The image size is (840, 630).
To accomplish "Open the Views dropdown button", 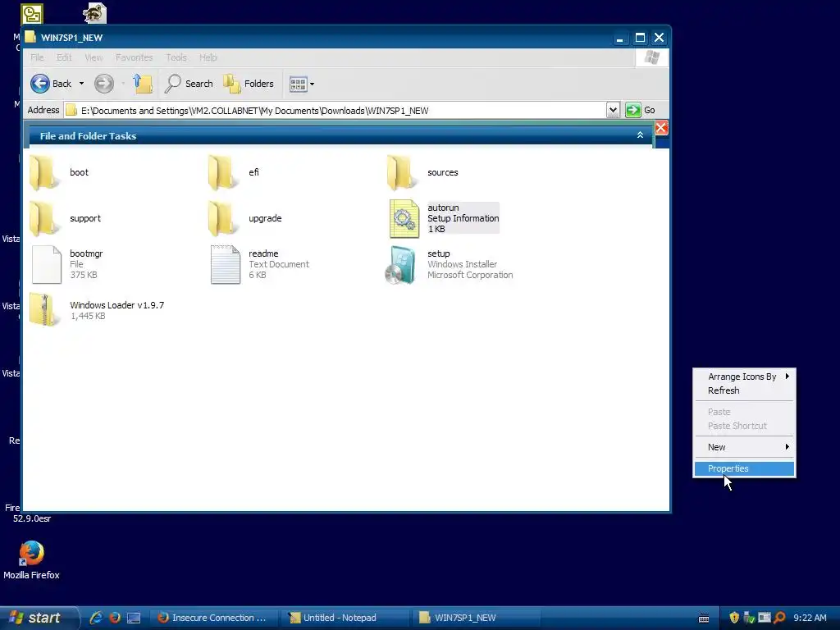I will click(x=302, y=84).
